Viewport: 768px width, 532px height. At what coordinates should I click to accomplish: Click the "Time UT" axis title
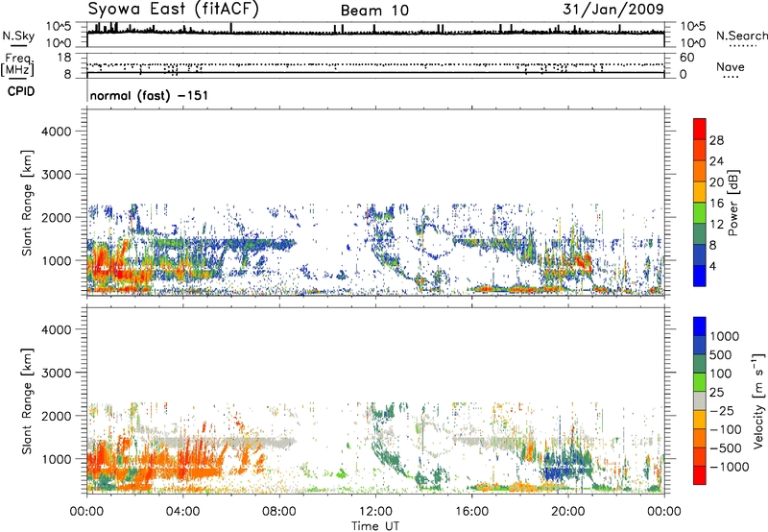click(x=375, y=526)
